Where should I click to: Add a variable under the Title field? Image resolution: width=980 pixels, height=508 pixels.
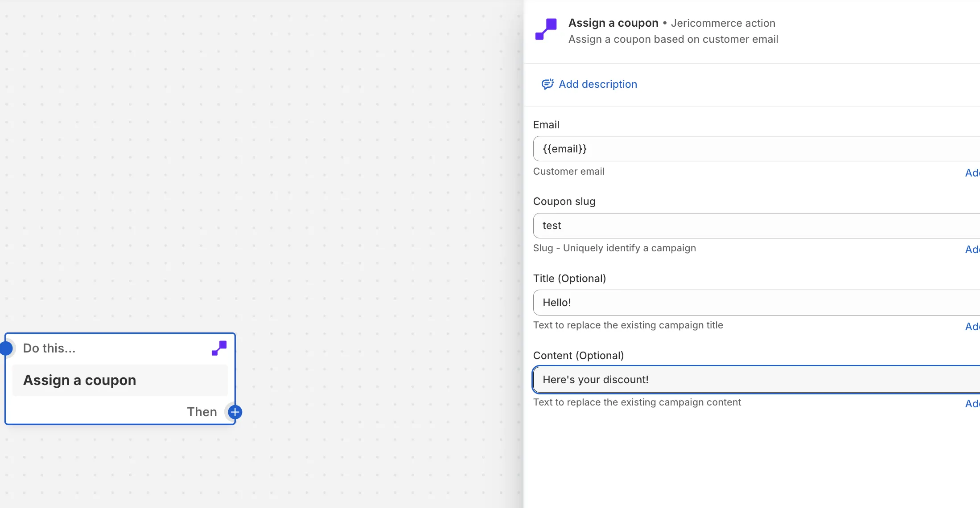click(972, 327)
